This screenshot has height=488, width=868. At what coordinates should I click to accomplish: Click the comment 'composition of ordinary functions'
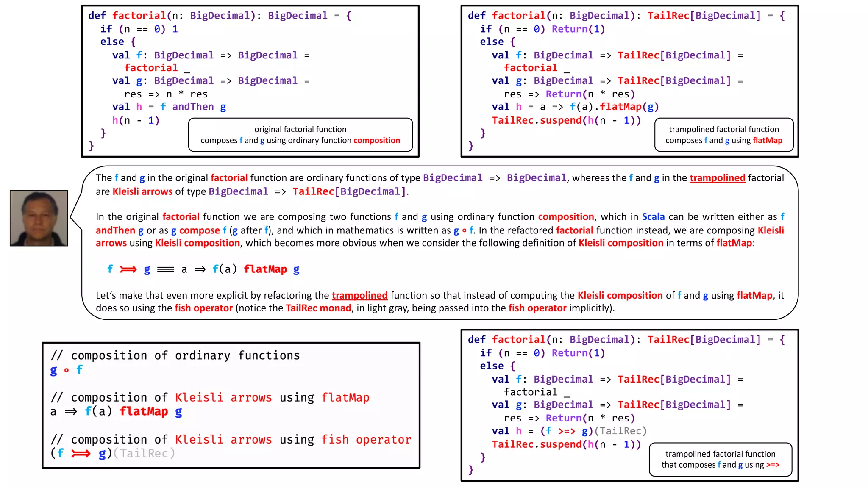[175, 355]
